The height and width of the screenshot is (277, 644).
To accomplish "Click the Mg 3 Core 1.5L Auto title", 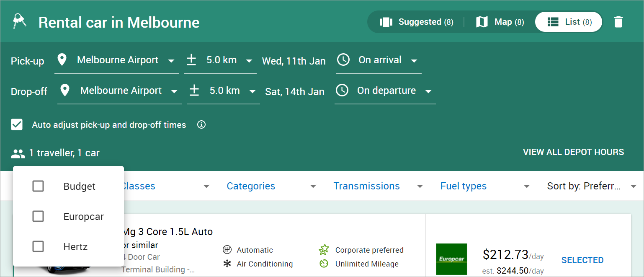I will [167, 232].
